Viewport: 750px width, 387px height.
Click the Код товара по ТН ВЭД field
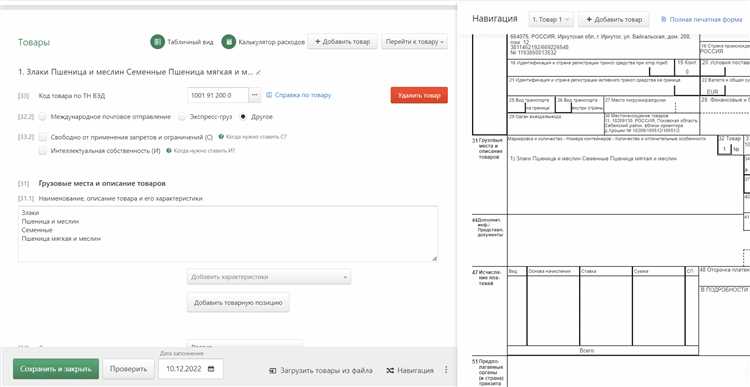[218, 95]
